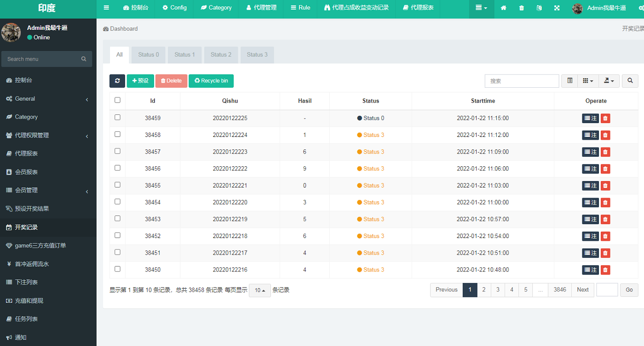Click the 搜索 search input field
This screenshot has width=644, height=346.
click(x=522, y=81)
